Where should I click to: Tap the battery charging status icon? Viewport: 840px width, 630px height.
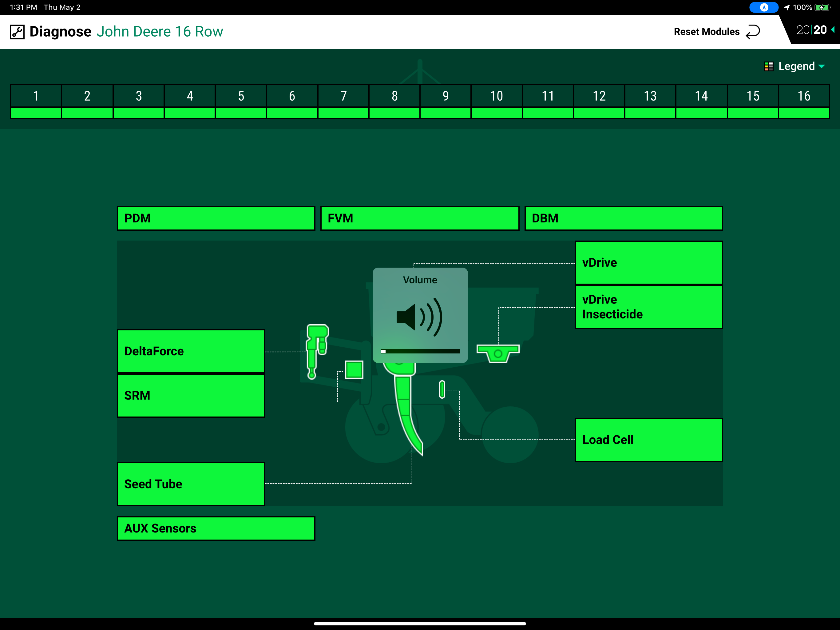823,8
